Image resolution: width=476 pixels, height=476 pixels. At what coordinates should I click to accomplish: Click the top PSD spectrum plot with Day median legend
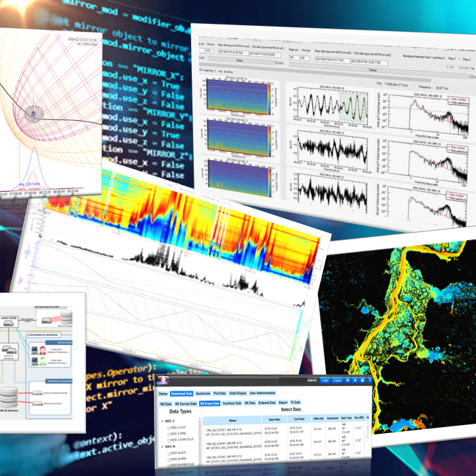pyautogui.click(x=429, y=114)
